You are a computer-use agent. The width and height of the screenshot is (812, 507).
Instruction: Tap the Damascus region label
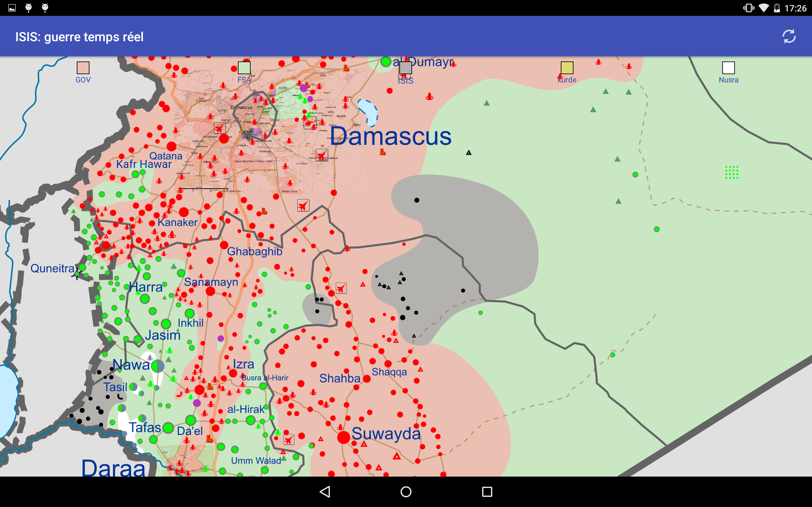(390, 137)
